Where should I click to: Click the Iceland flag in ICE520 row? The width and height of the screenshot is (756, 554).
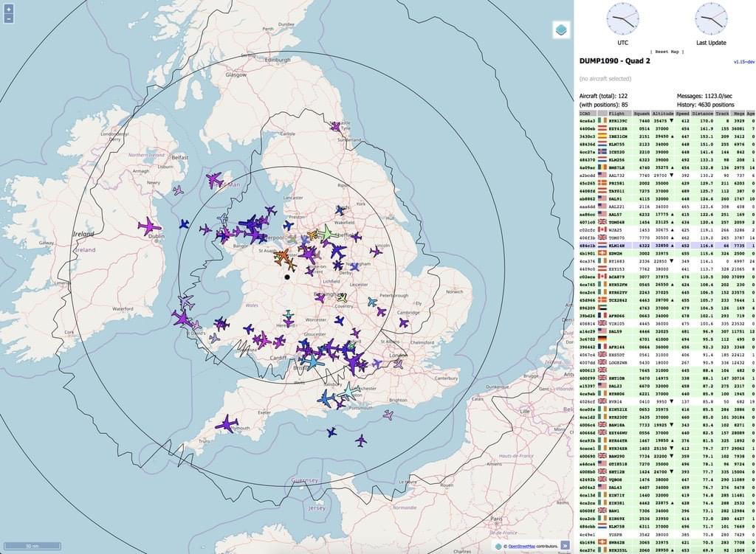pos(602,152)
